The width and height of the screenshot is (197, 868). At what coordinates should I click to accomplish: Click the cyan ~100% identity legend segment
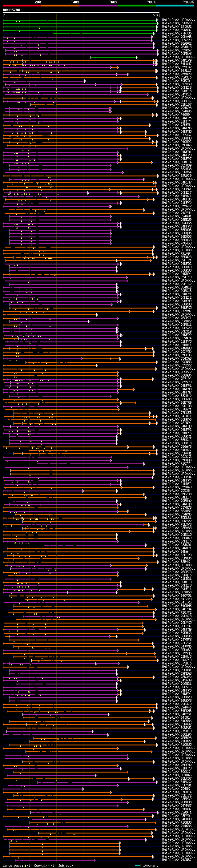pyautogui.click(x=175, y=6)
